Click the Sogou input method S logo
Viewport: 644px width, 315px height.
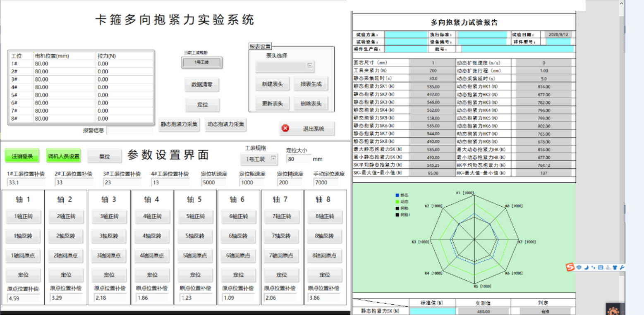coord(570,267)
